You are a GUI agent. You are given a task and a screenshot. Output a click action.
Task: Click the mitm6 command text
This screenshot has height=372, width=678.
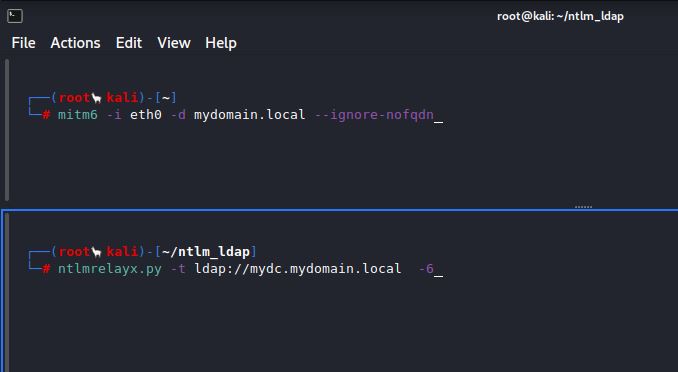[78, 115]
